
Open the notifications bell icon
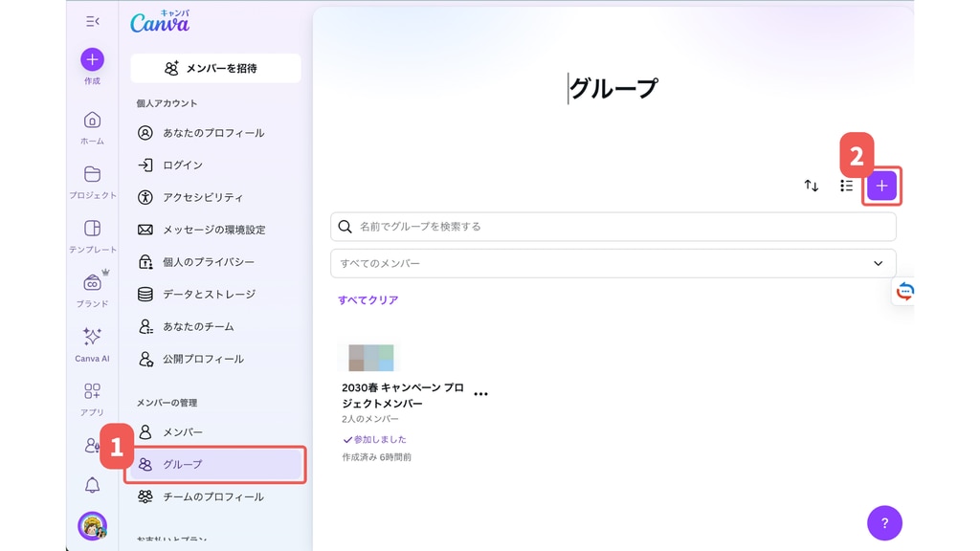(x=92, y=485)
